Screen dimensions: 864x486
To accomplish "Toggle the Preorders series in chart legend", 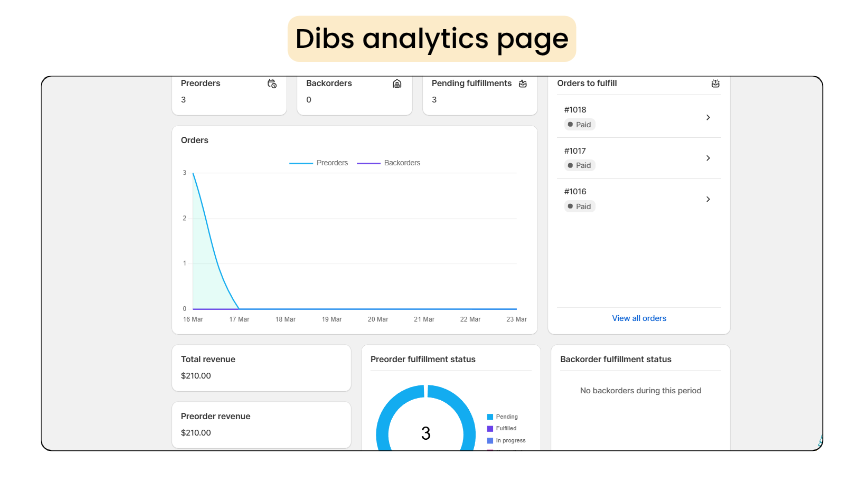I will click(x=318, y=163).
